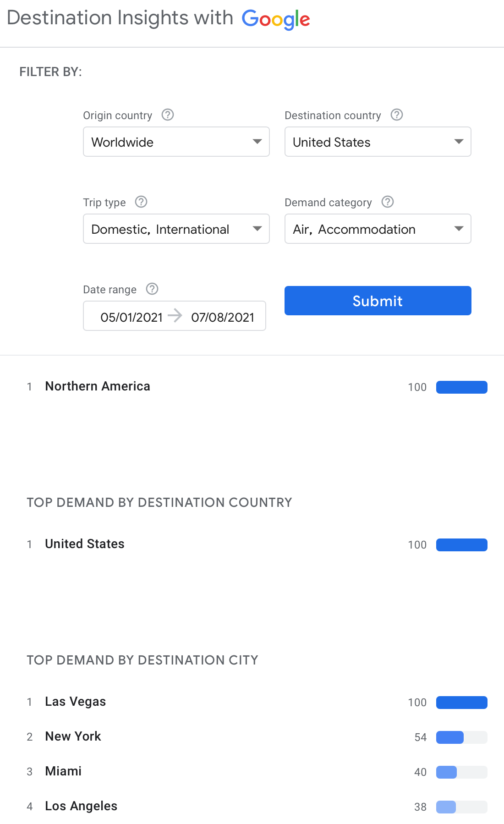The image size is (504, 824).
Task: Click the start date 05/01/2021 field
Action: tap(131, 317)
